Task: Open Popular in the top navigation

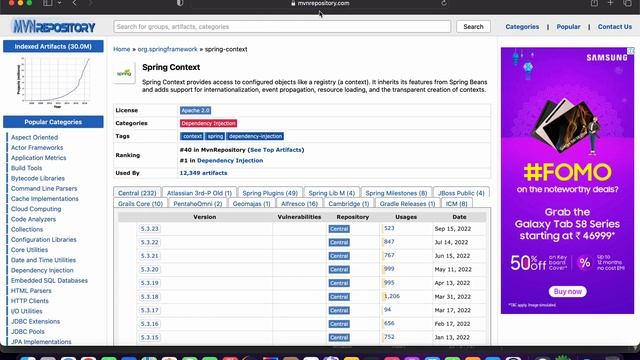Action: [568, 27]
